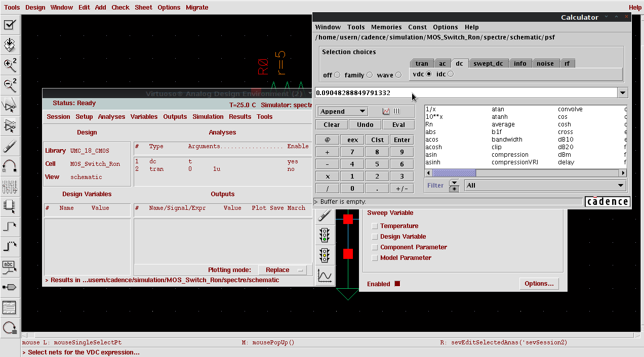644x357 pixels.
Task: Expand the expression buffer history dropdown
Action: tap(623, 93)
